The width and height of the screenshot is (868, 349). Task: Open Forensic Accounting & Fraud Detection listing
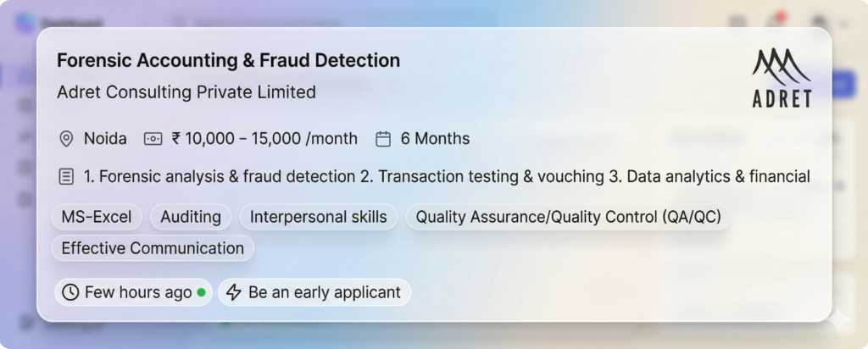[228, 61]
